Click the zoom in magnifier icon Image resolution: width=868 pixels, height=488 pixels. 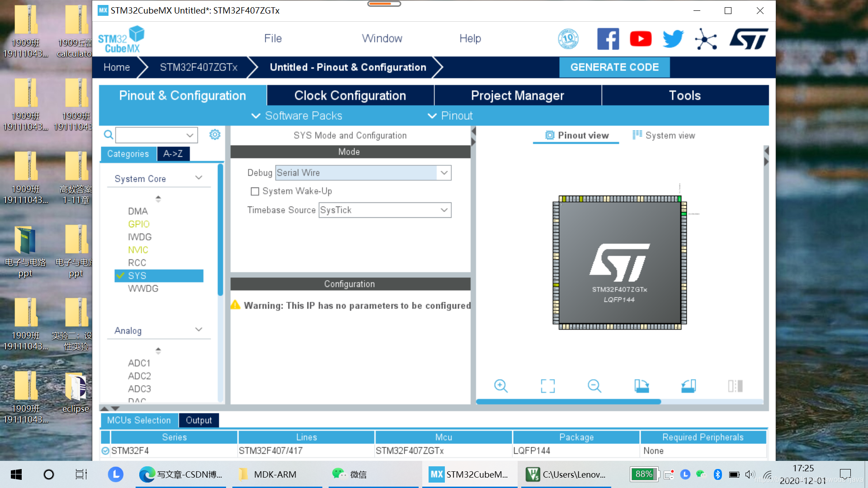click(x=500, y=386)
